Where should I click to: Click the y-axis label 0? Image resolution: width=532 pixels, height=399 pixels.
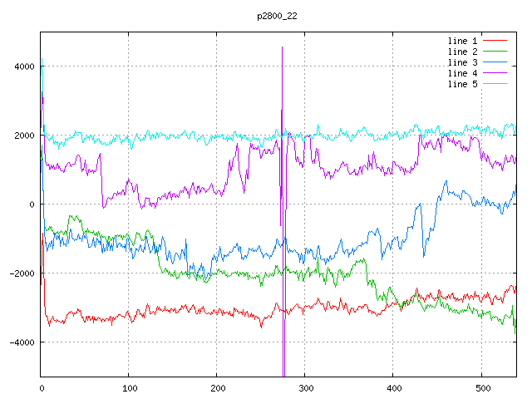[32, 204]
